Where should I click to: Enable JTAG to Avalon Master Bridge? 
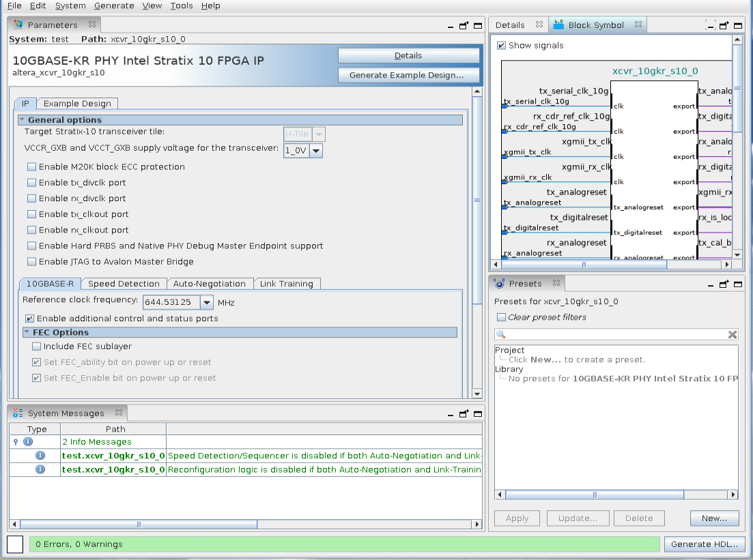tap(31, 261)
